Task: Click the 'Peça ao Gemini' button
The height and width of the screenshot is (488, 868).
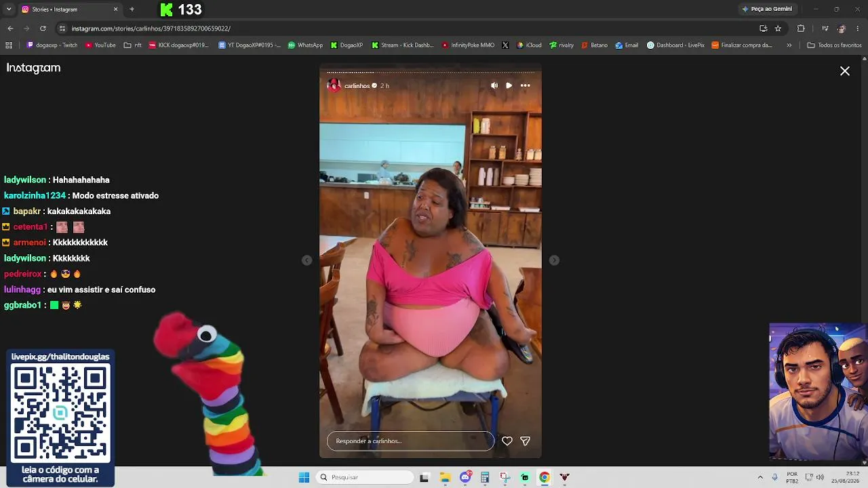Action: [x=768, y=9]
